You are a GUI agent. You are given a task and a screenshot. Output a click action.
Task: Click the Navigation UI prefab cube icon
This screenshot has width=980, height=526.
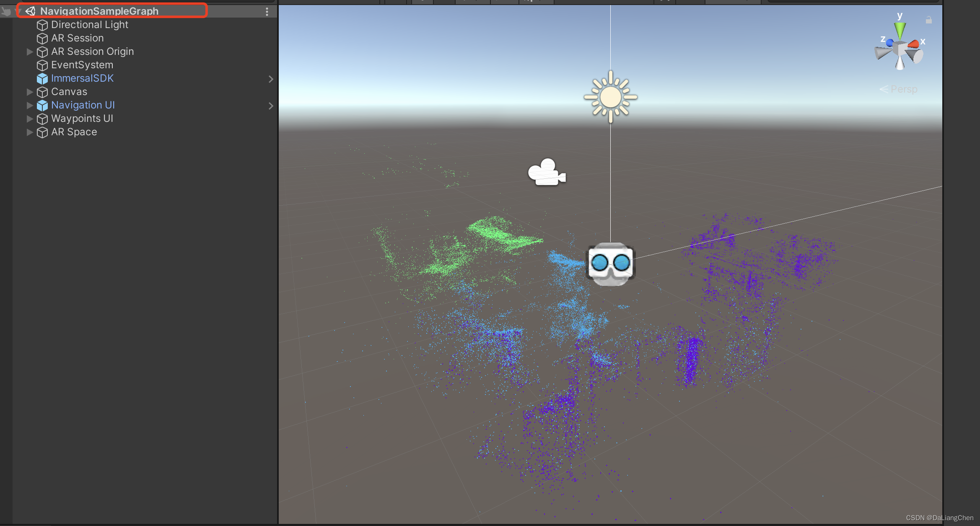[42, 106]
